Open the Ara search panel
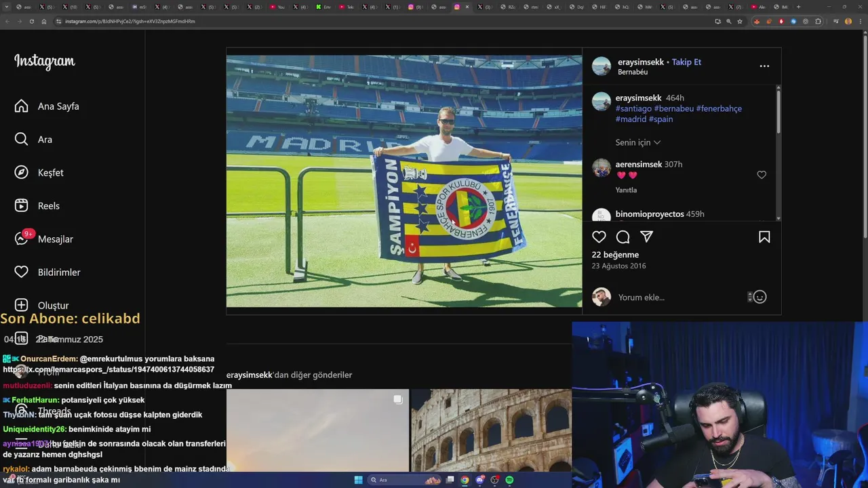The width and height of the screenshot is (868, 488). pos(33,140)
